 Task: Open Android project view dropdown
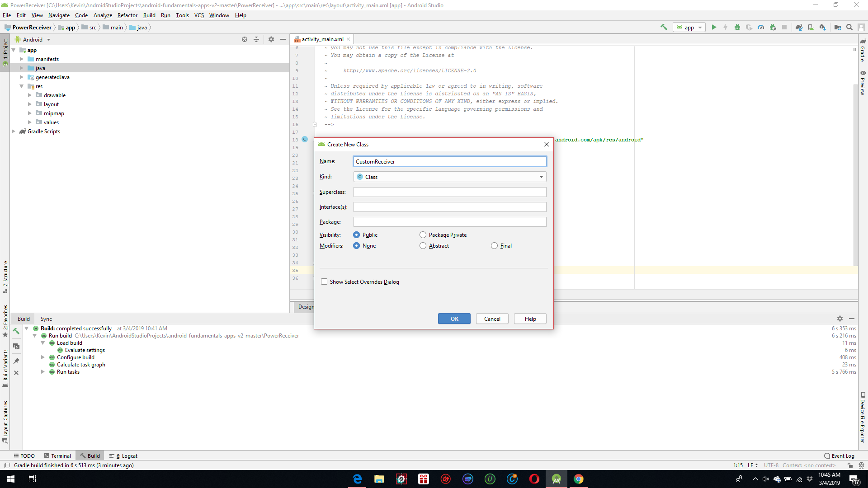point(33,39)
